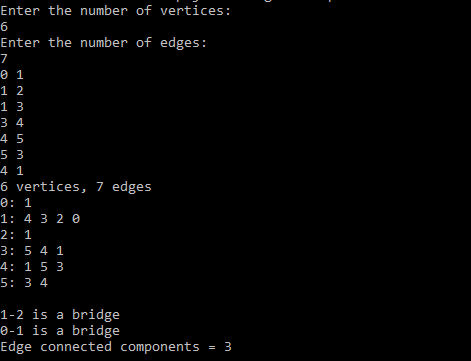Click the edge input line "1 3"
The image size is (471, 361).
pos(12,107)
